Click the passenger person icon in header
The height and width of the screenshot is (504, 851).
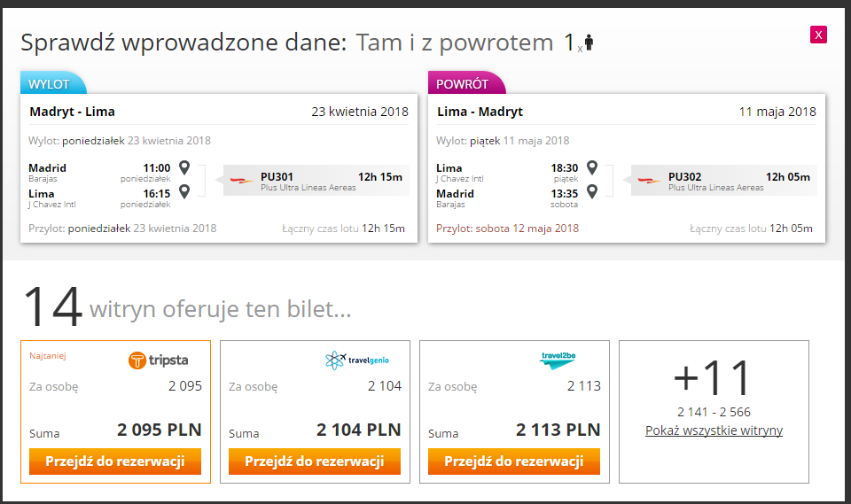coord(589,43)
